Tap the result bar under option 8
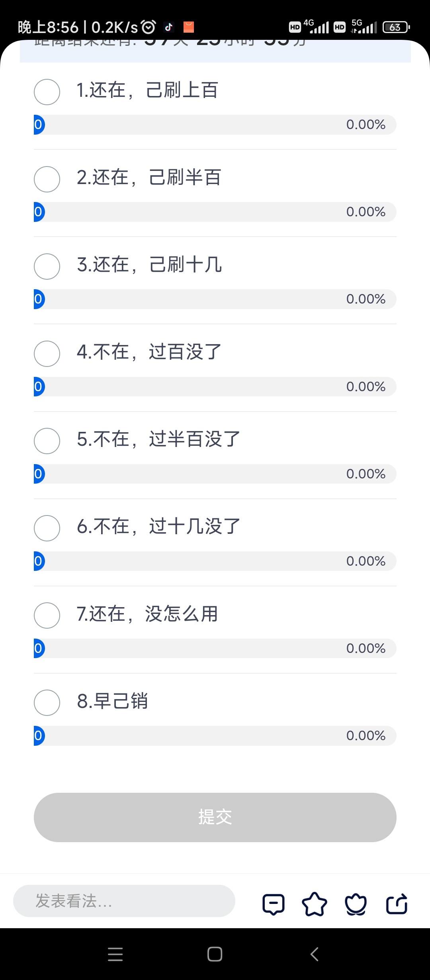This screenshot has width=430, height=980. pos(215,735)
